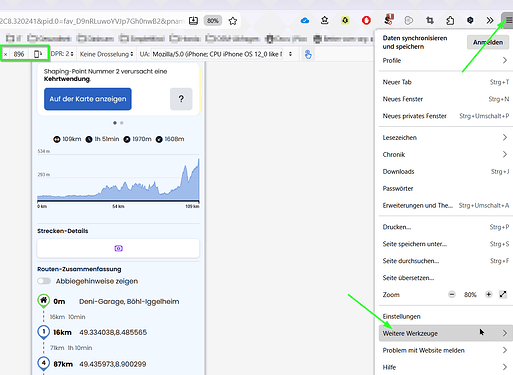Open the DPR dropdown

tap(62, 54)
